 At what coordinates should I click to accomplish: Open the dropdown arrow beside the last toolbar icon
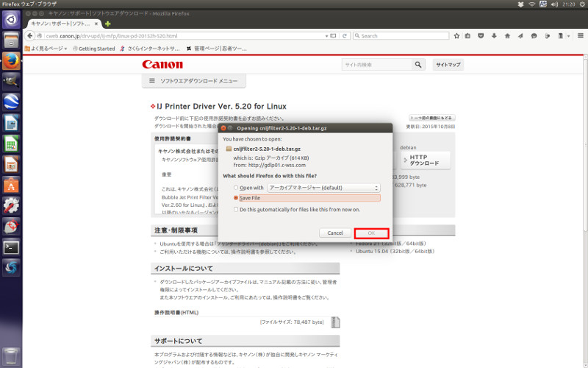[568, 36]
